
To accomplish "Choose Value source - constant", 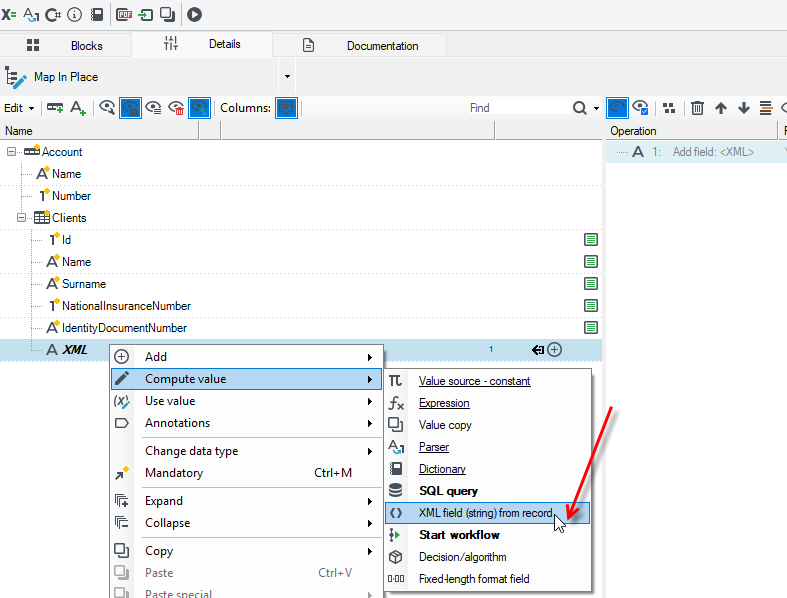I will coord(487,381).
